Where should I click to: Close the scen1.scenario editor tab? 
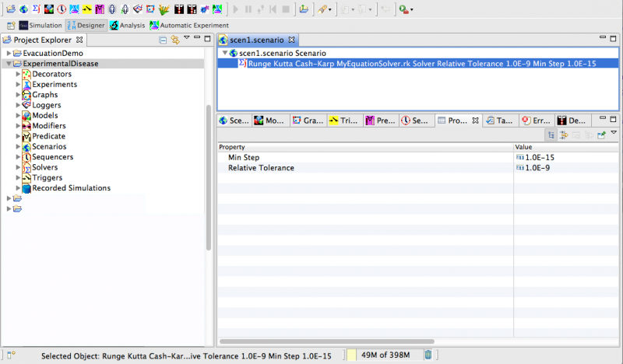click(x=291, y=40)
